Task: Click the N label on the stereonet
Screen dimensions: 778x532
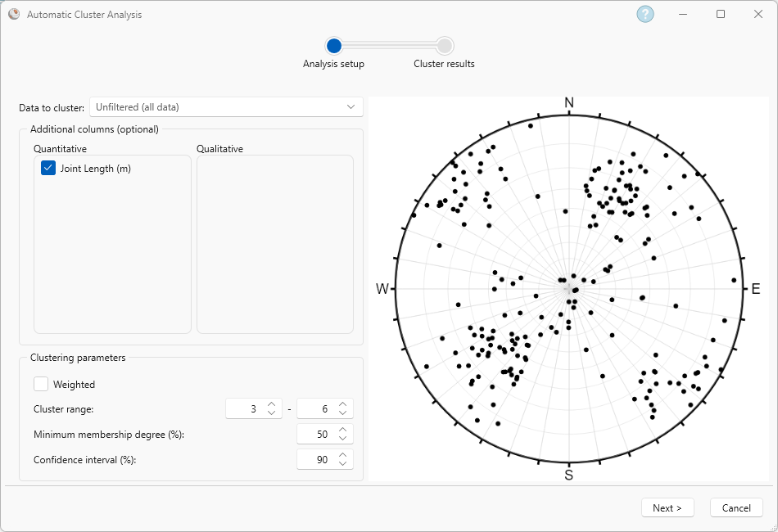Action: click(569, 102)
